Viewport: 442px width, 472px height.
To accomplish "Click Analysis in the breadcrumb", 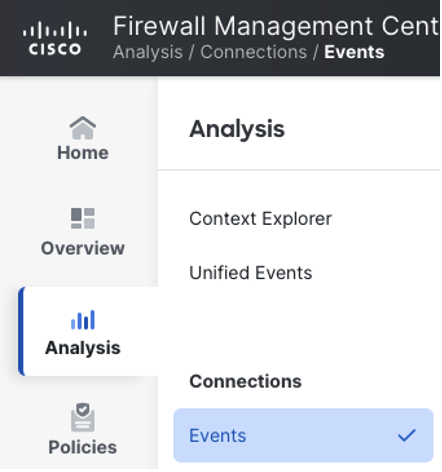I will tap(148, 52).
